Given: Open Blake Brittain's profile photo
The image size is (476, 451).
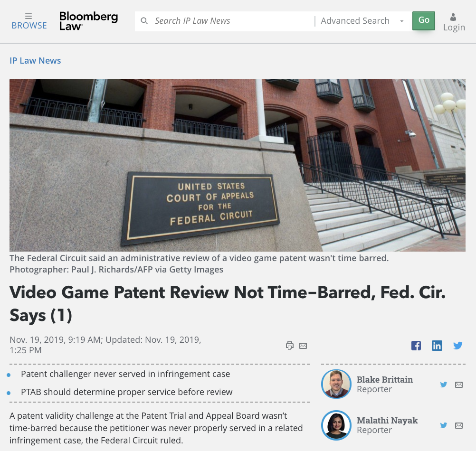Looking at the screenshot, I should pos(336,384).
